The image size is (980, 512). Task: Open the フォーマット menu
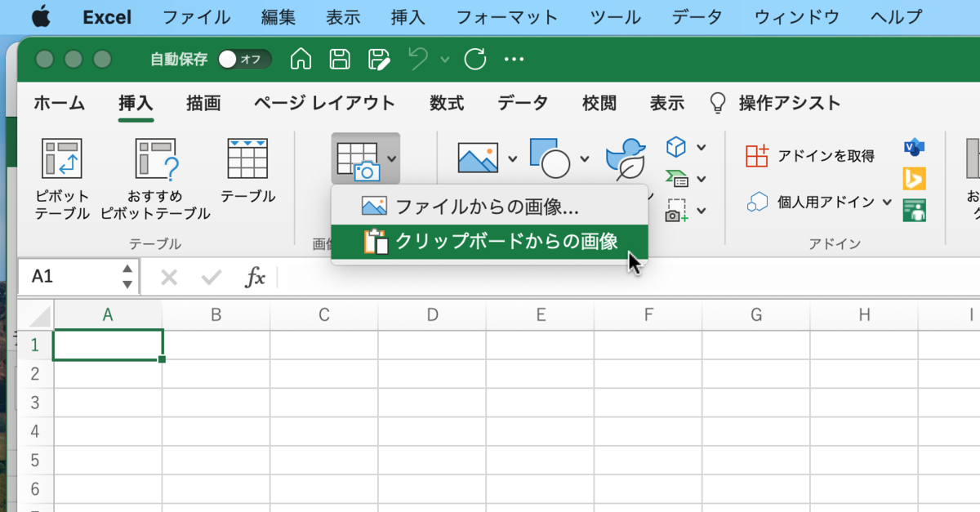click(x=506, y=17)
